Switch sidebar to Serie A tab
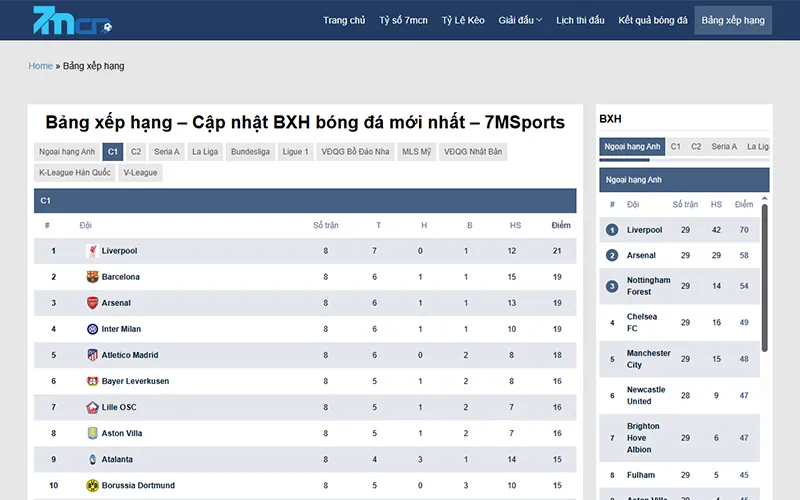Screen dimensions: 800x500 pyautogui.click(x=724, y=147)
